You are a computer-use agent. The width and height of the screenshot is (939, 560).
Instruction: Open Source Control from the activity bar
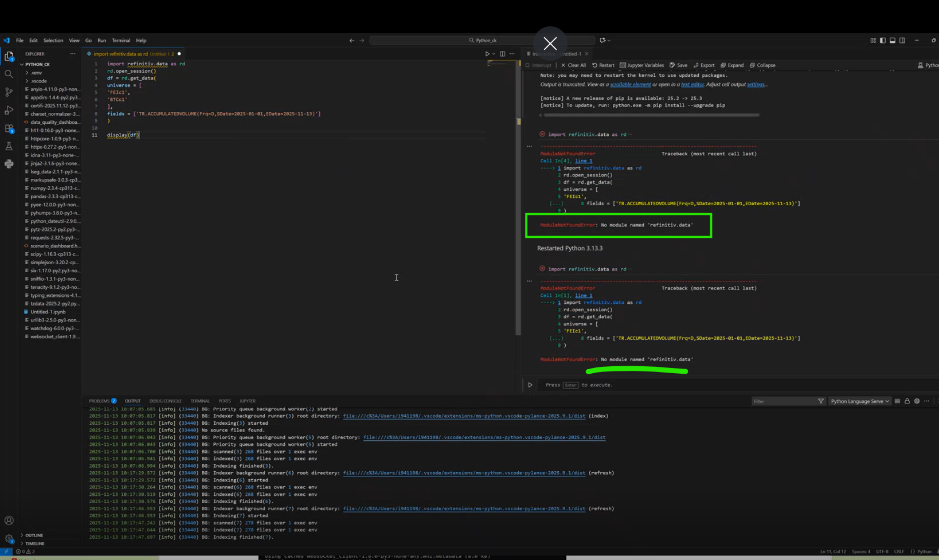[x=9, y=92]
